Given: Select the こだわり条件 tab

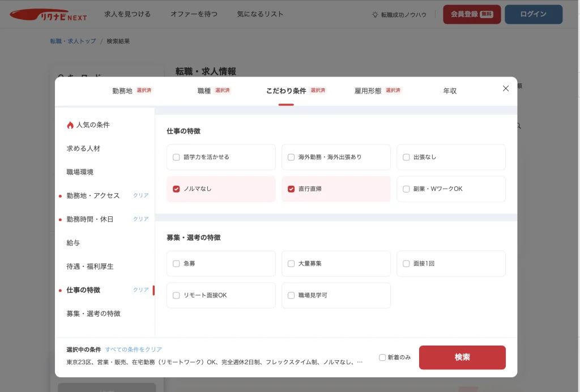Looking at the screenshot, I should pyautogui.click(x=286, y=91).
